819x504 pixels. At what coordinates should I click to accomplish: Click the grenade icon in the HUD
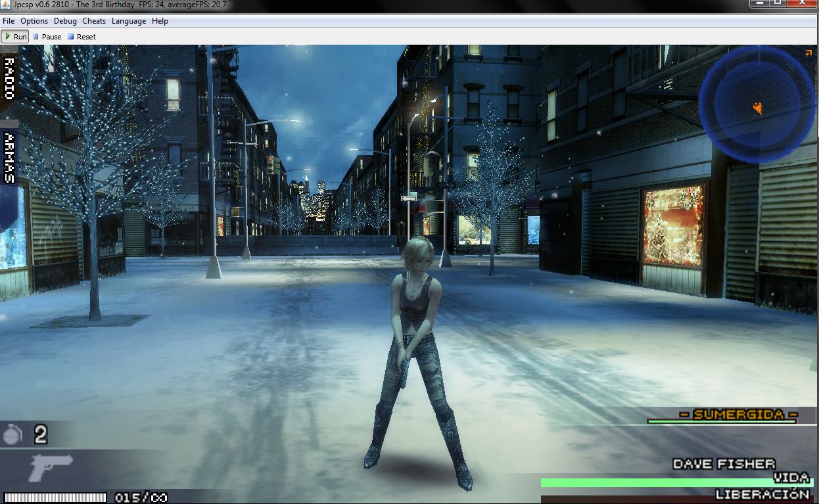[13, 434]
